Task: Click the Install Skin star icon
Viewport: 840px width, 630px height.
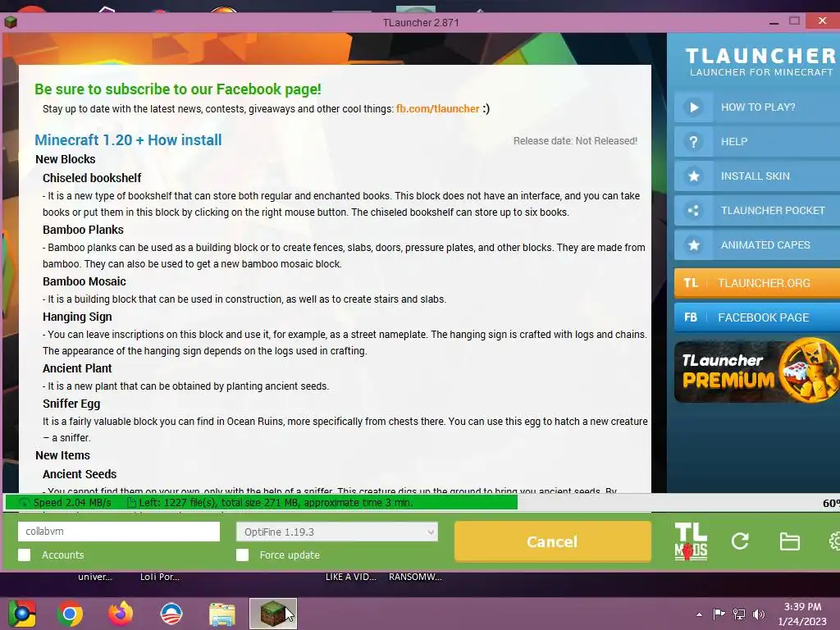Action: (694, 176)
